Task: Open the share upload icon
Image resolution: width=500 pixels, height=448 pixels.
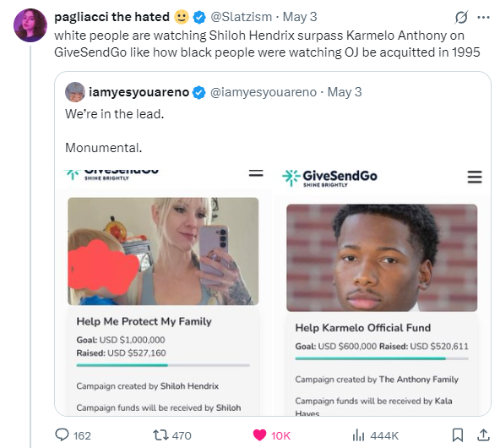Action: [483, 435]
